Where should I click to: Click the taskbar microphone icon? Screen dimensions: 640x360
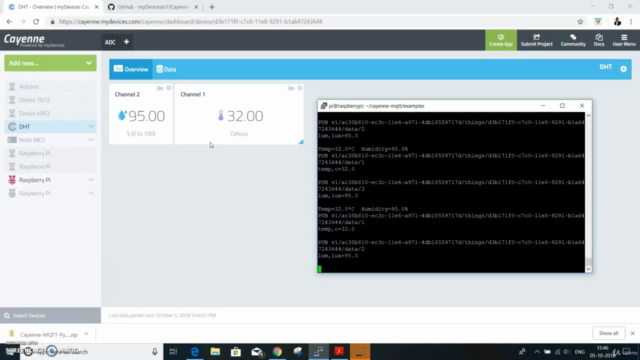click(155, 351)
